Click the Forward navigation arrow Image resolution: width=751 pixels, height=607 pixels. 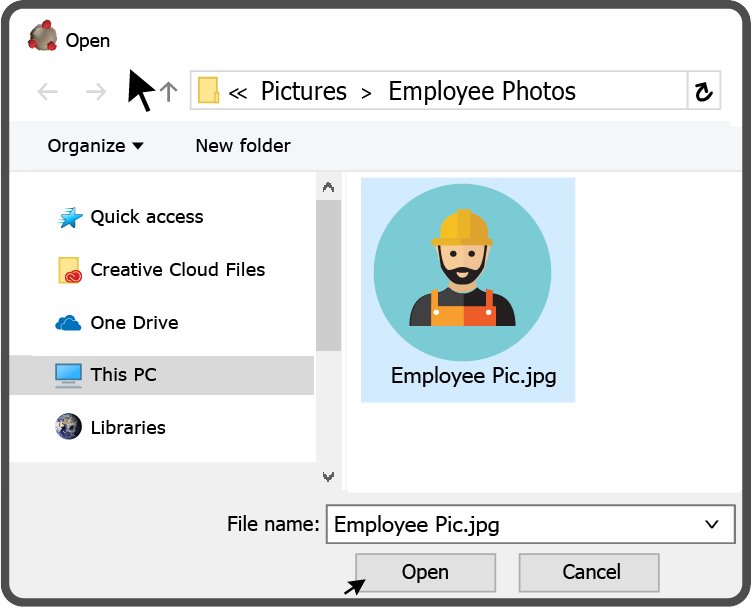pos(96,92)
